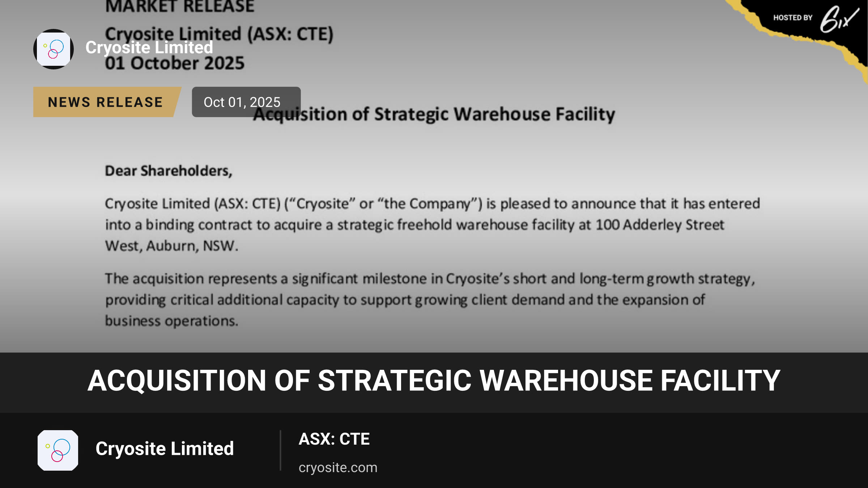Screen dimensions: 868x488
Task: Click the circular Cryosite logo at top
Action: [x=54, y=49]
